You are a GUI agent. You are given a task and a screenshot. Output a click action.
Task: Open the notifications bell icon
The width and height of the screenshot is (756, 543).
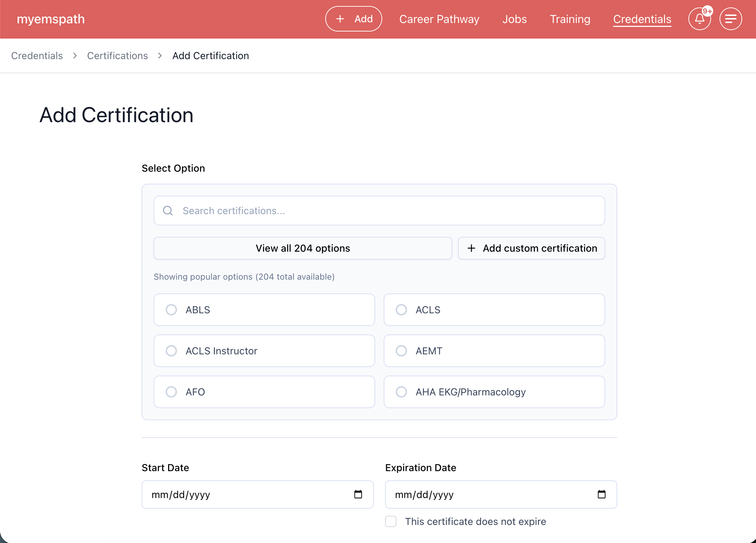[699, 19]
